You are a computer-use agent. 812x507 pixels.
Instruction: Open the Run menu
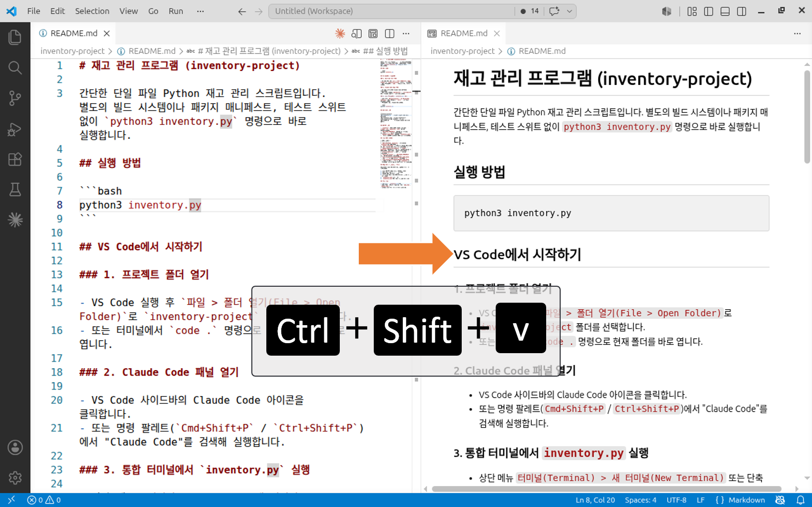pos(176,11)
